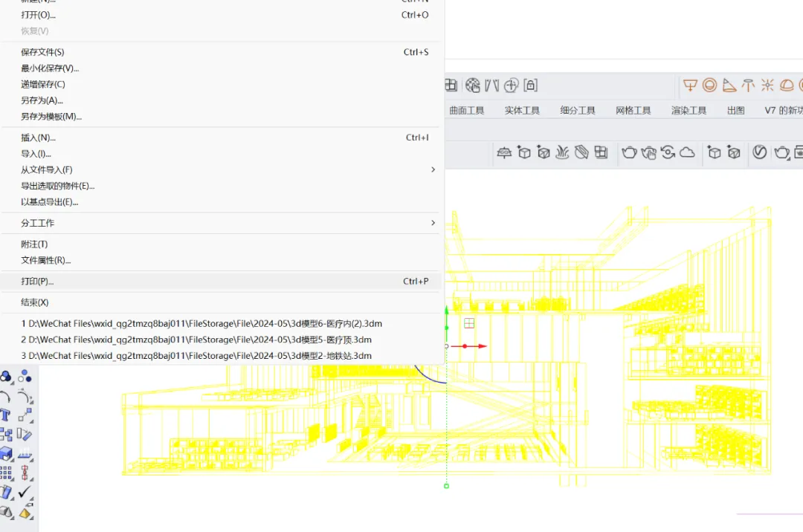Choose 打开(O)... from the File menu

point(220,15)
